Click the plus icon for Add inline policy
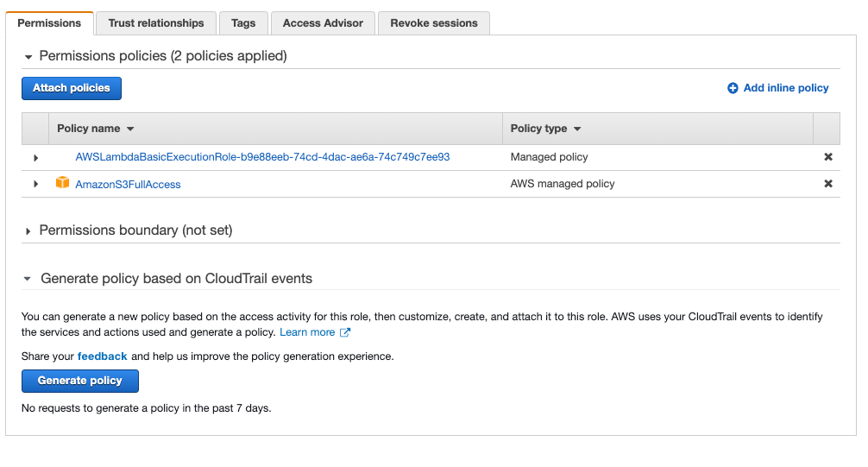The width and height of the screenshot is (868, 467). coord(733,88)
